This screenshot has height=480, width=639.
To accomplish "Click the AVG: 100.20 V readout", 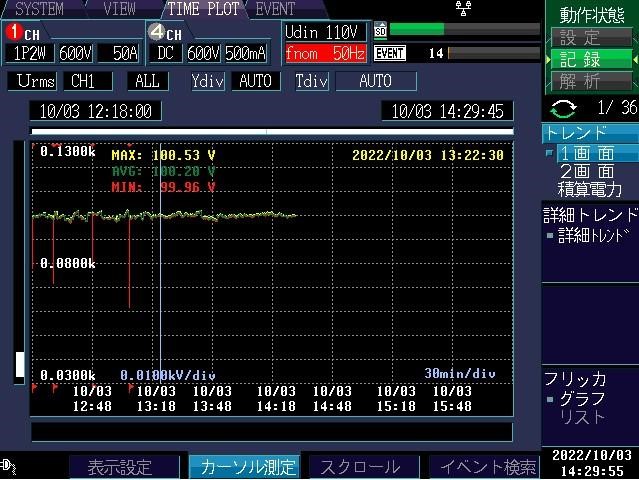I will 163,171.
